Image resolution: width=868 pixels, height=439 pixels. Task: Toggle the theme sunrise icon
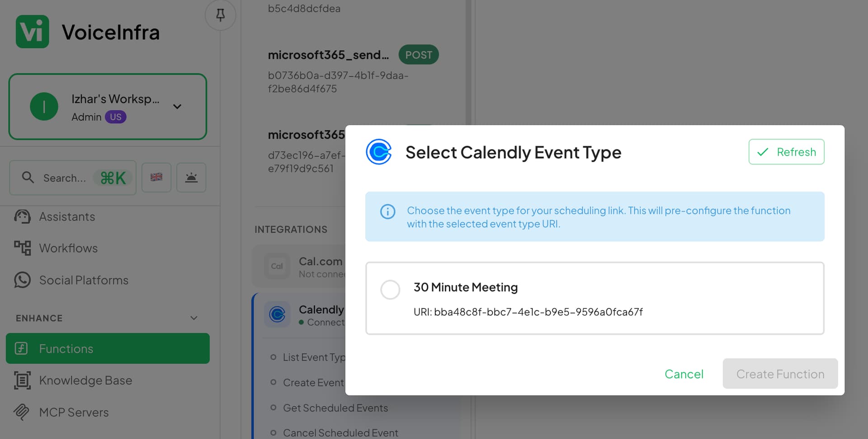pos(191,177)
